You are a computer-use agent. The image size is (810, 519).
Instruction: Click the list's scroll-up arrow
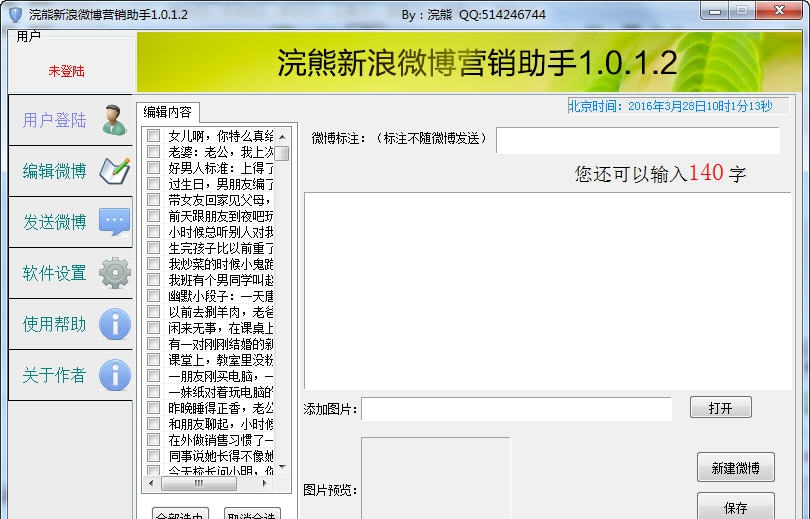(x=282, y=137)
